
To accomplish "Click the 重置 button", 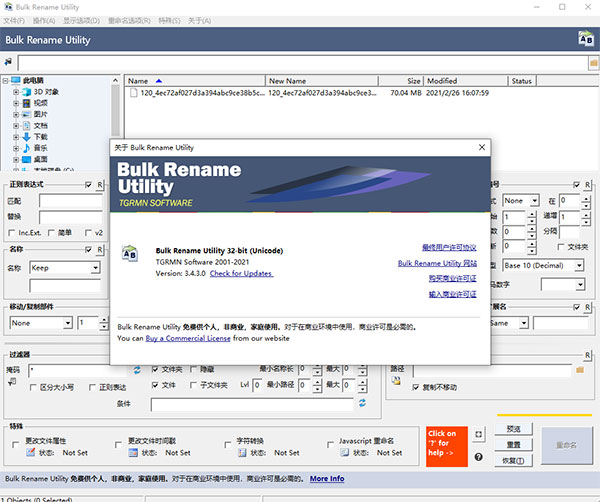I will (x=514, y=445).
